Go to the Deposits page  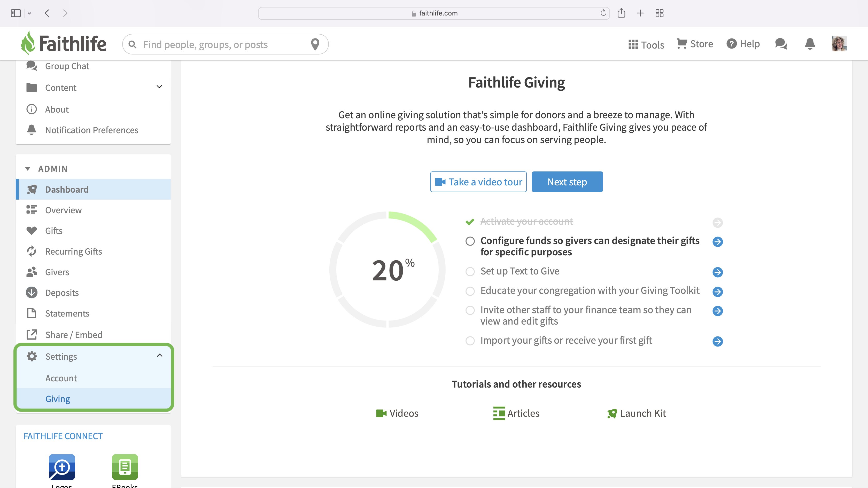93,293
